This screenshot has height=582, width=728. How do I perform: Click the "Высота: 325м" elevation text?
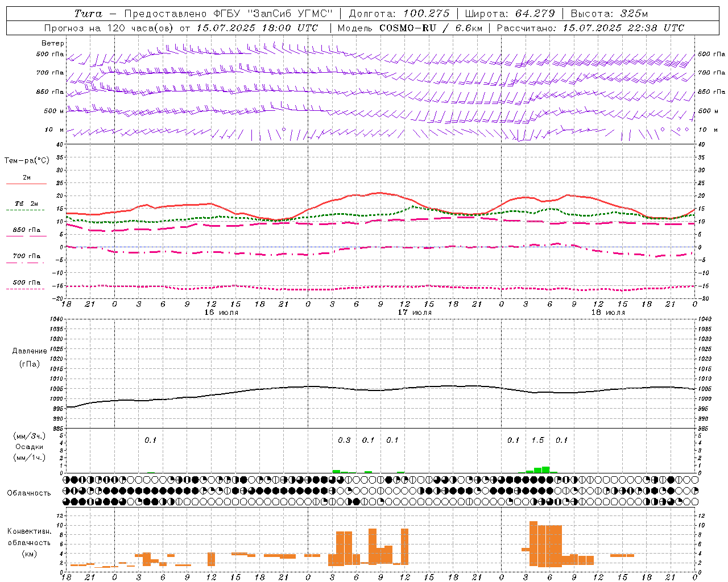(x=609, y=14)
